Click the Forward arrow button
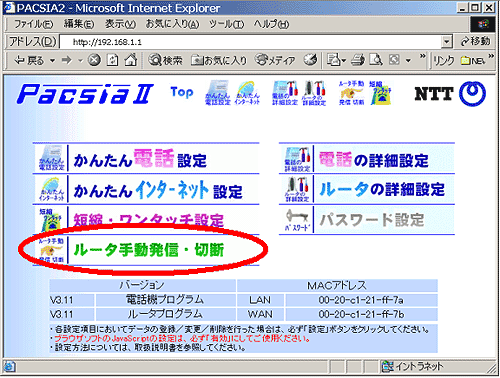 tap(67, 60)
